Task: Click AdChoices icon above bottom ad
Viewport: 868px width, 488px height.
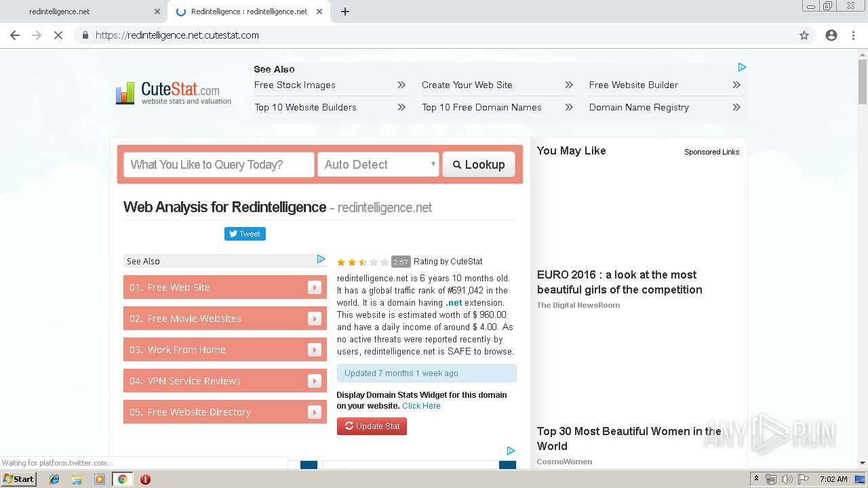Action: [511, 451]
